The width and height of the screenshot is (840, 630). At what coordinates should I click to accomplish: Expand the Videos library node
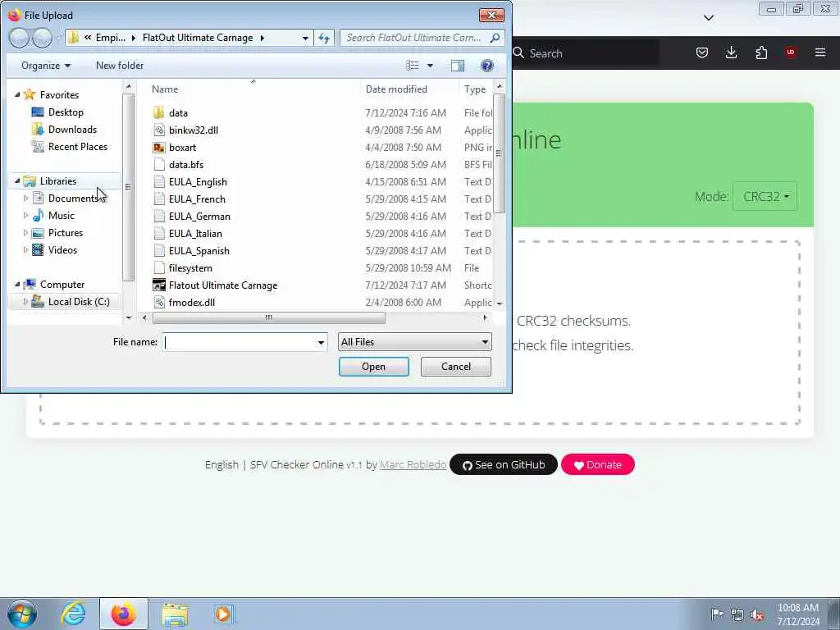(x=25, y=249)
